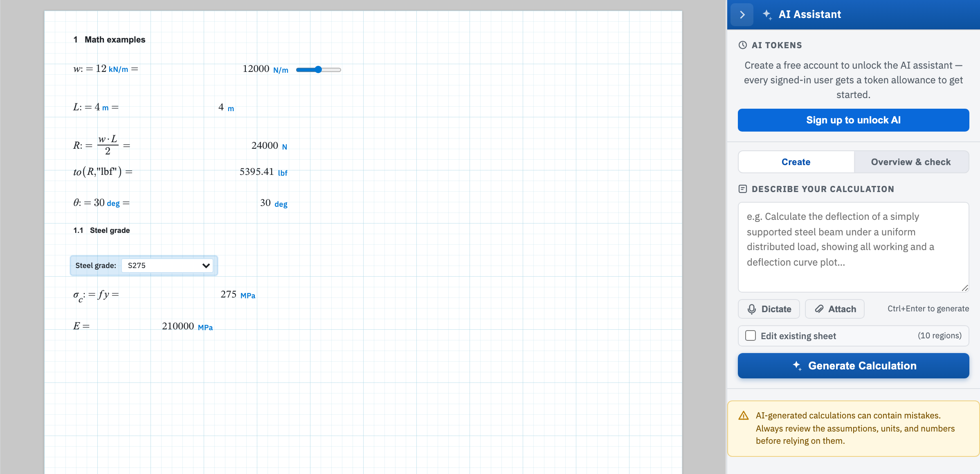Click the note icon beside Describe Your Calculation

coord(743,189)
